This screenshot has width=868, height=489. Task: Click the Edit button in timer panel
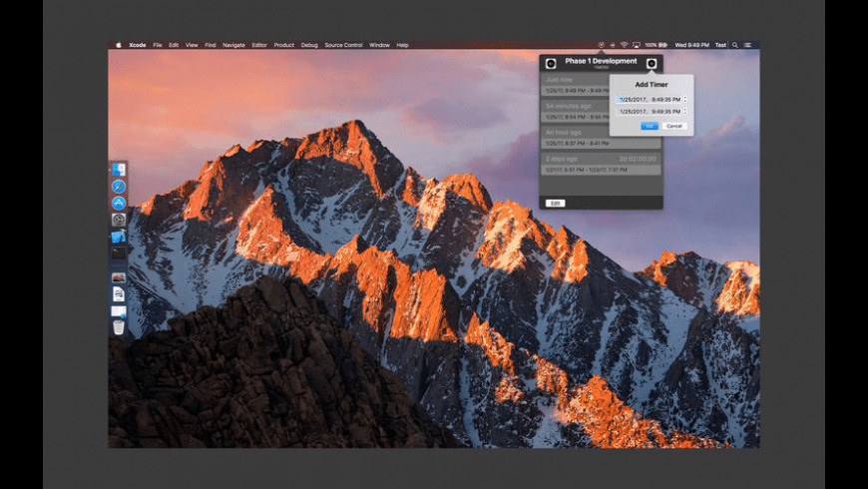[x=556, y=203]
